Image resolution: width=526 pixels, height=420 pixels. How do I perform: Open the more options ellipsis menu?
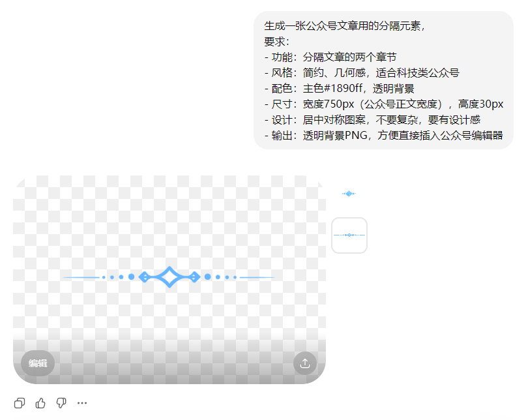point(82,403)
